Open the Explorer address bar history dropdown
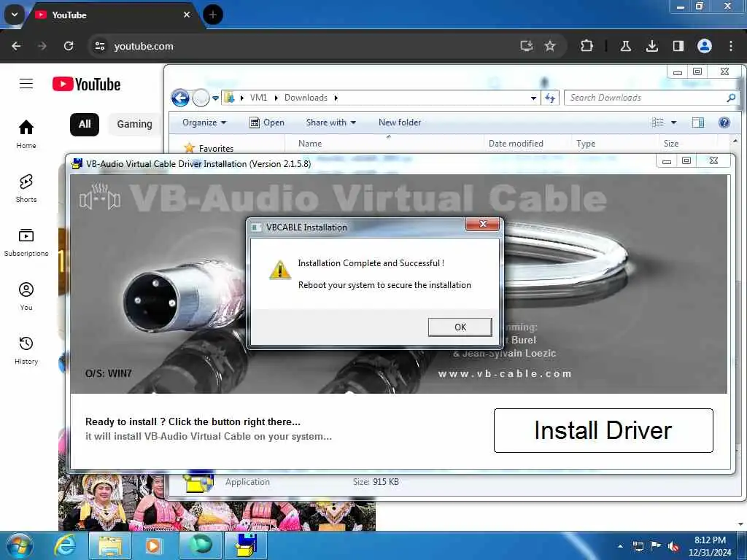 (x=533, y=98)
